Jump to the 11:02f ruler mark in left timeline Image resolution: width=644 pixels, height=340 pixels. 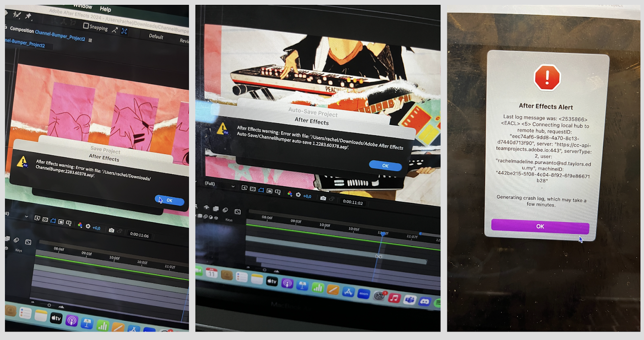pyautogui.click(x=170, y=267)
